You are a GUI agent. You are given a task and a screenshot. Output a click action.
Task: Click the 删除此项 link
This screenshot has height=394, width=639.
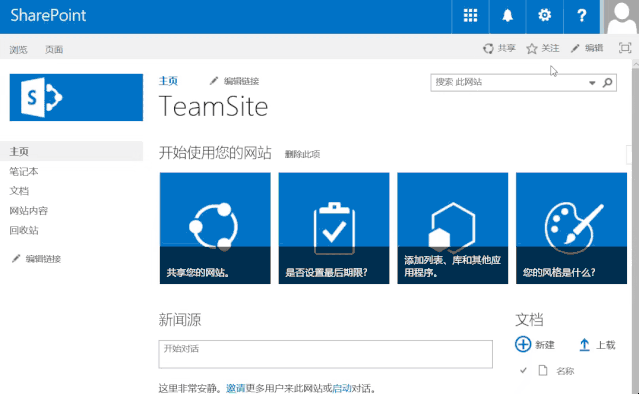[302, 154]
